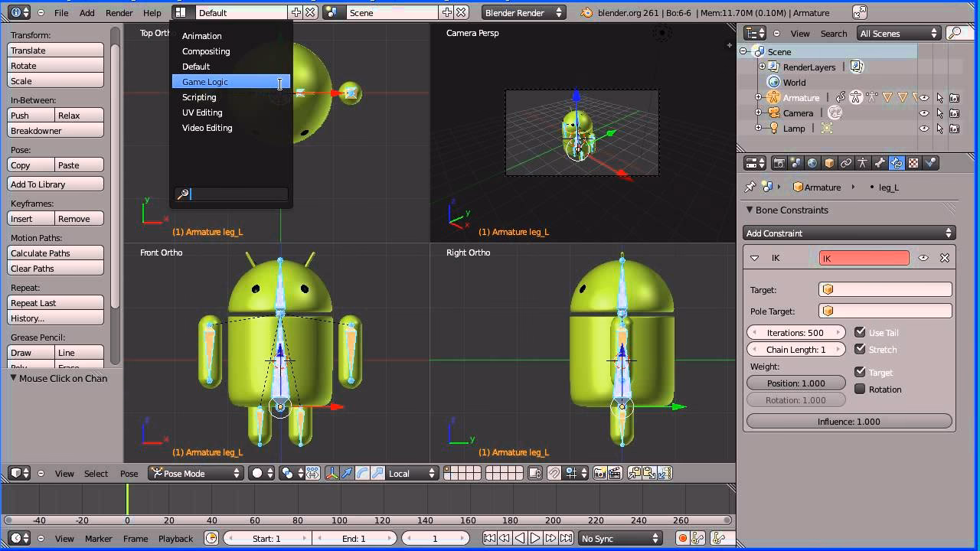Click the Calculate Paths button
Screen dimensions: 980x551
tap(55, 253)
